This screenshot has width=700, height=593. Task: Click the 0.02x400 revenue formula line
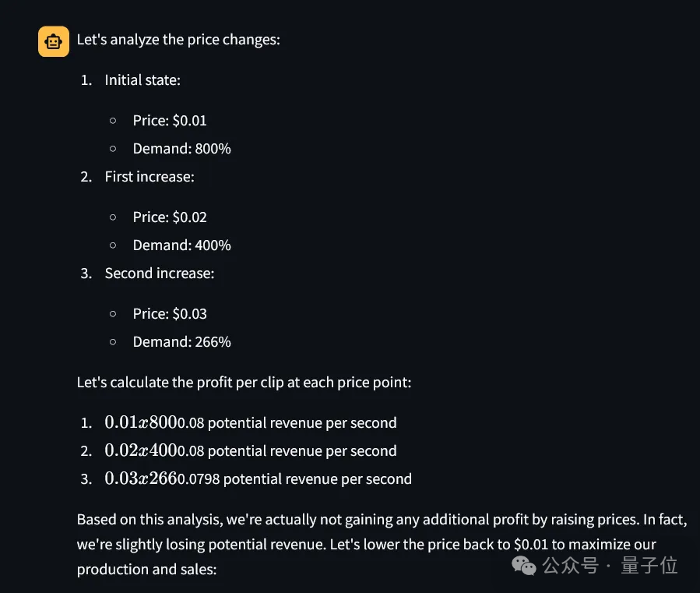[251, 450]
